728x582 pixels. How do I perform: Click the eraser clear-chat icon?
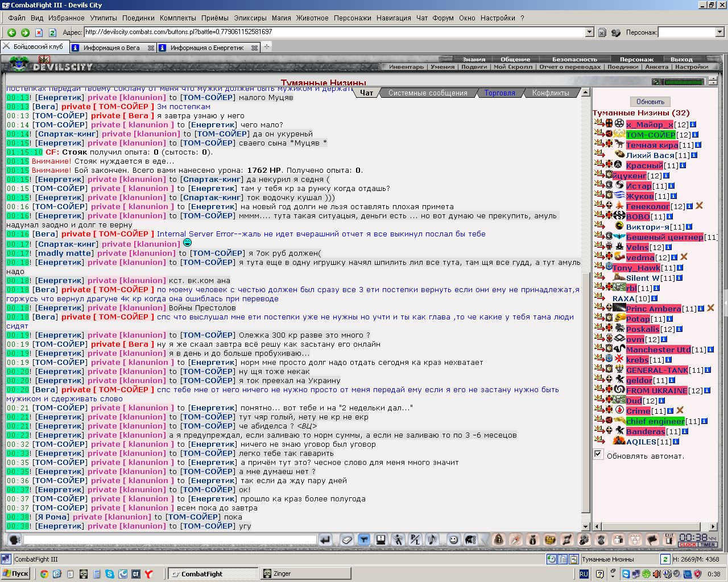pyautogui.click(x=347, y=539)
